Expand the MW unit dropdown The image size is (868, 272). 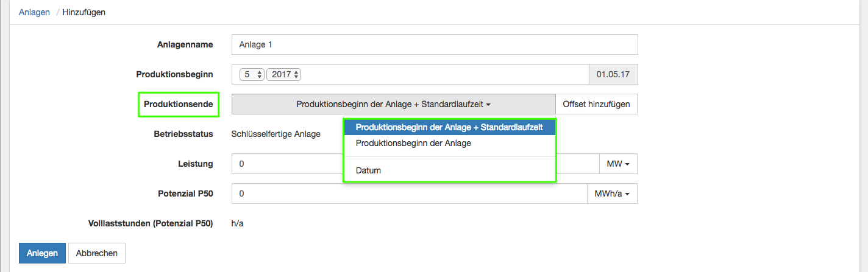tap(619, 164)
